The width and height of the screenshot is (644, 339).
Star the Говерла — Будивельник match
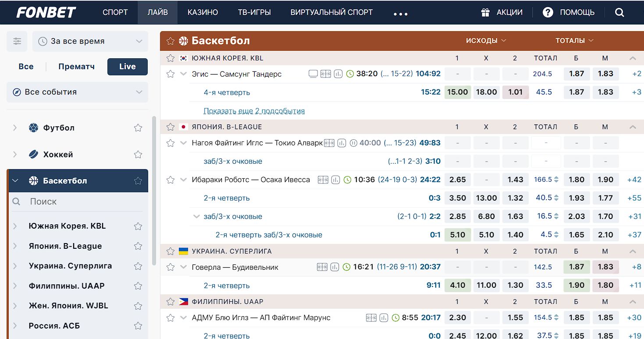(170, 267)
